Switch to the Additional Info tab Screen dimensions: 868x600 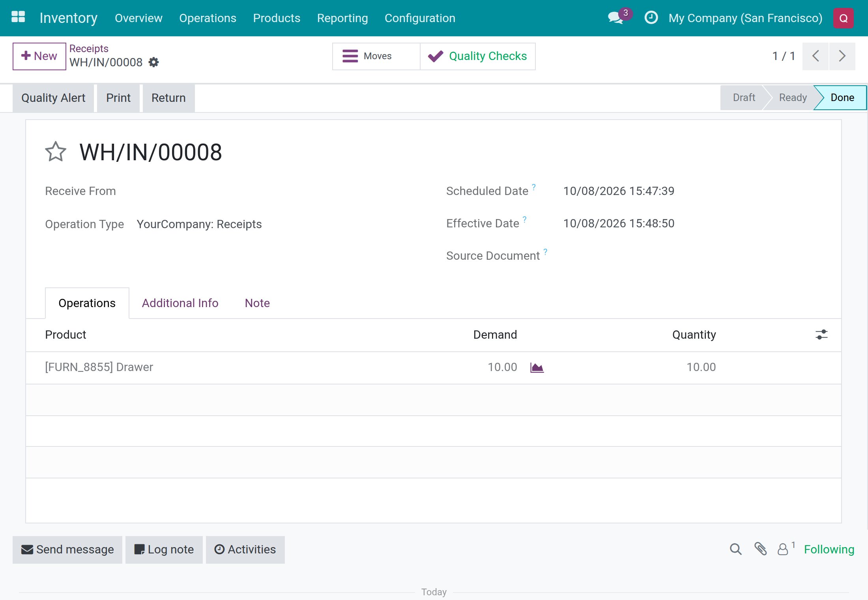coord(180,303)
